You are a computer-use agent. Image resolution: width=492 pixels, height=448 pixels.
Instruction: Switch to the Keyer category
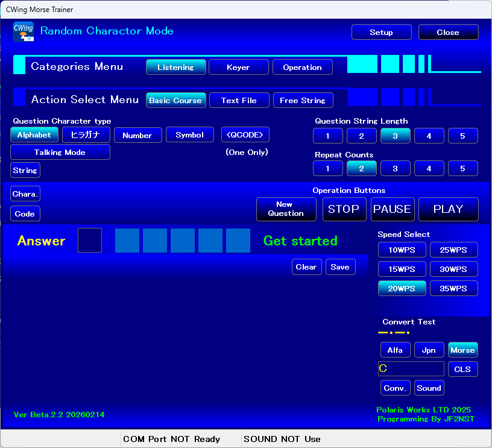(238, 68)
